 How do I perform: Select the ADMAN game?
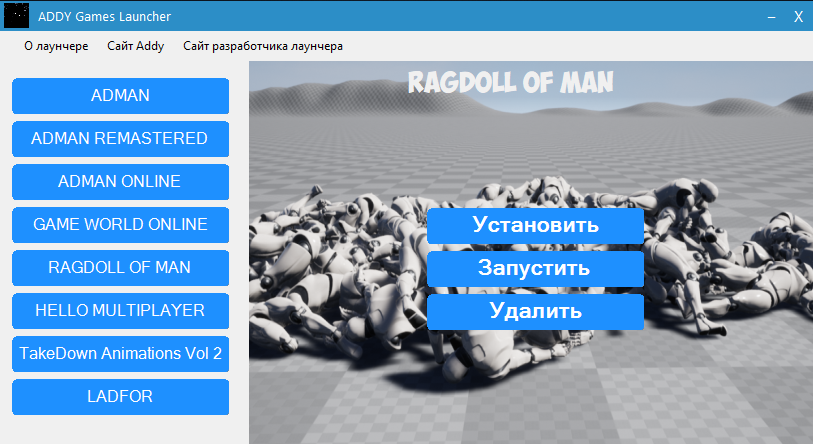pyautogui.click(x=120, y=96)
